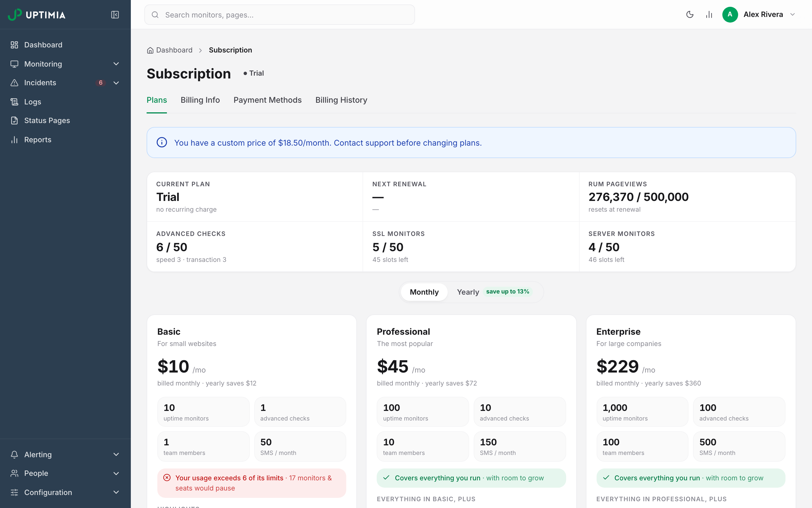Click the Alerting bell icon
Viewport: 812px width, 508px height.
14,455
